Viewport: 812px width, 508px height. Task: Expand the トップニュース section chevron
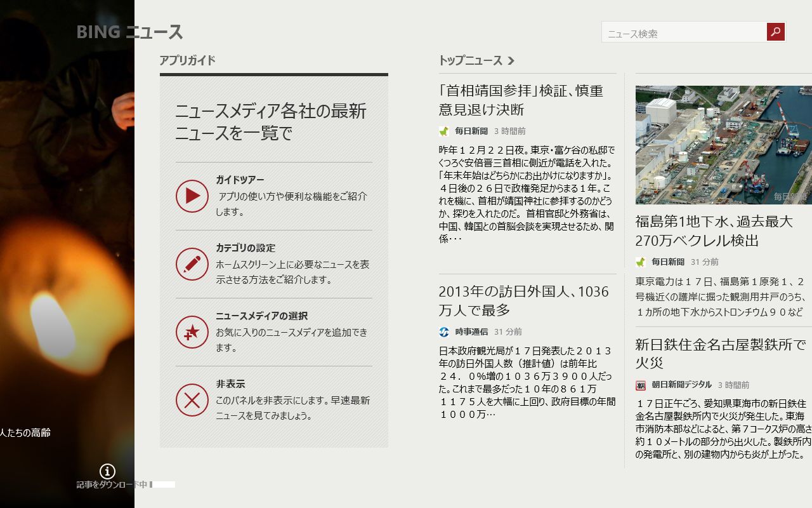[x=511, y=61]
